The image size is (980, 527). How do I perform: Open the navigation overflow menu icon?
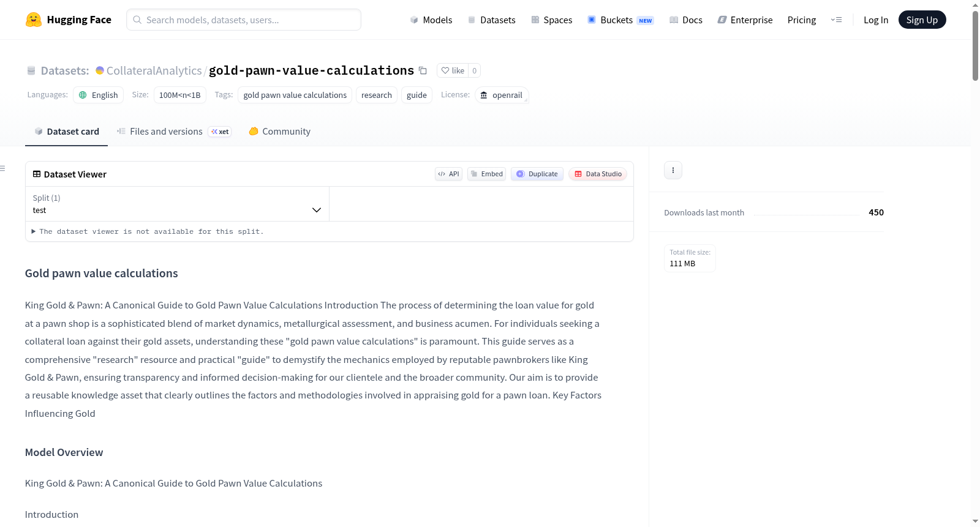coord(836,20)
